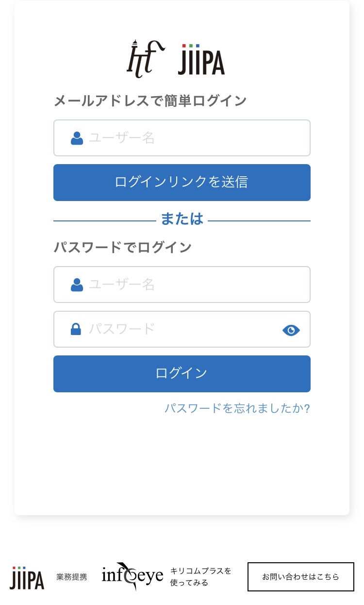Focus the ユーザー名 field under パスワードでログイン
The height and width of the screenshot is (605, 364).
tap(194, 285)
